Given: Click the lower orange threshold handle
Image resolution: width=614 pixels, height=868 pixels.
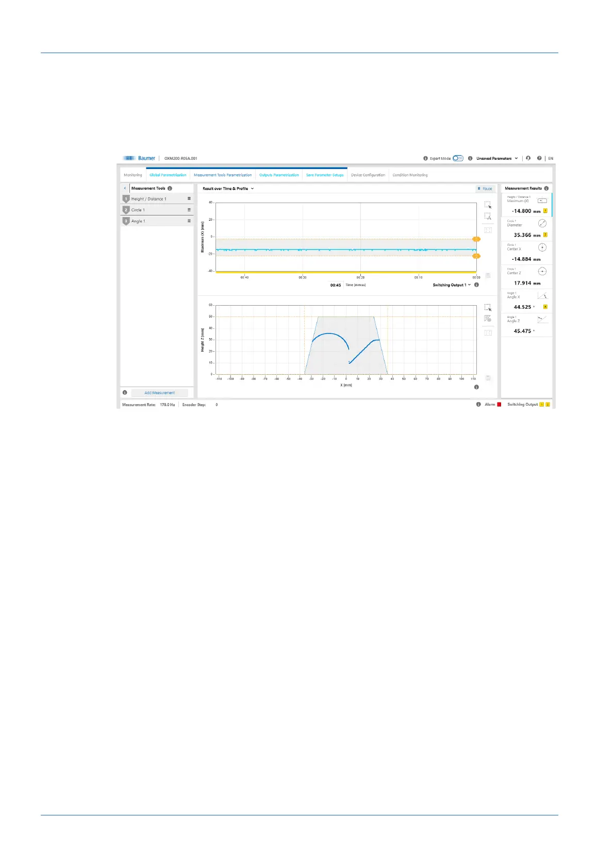Looking at the screenshot, I should click(x=476, y=256).
